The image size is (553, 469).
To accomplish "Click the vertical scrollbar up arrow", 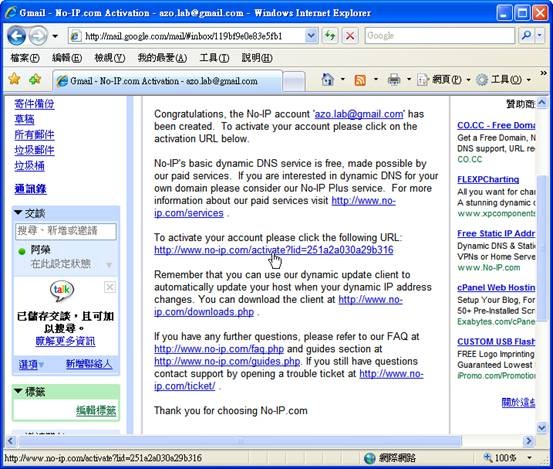I will (x=542, y=103).
